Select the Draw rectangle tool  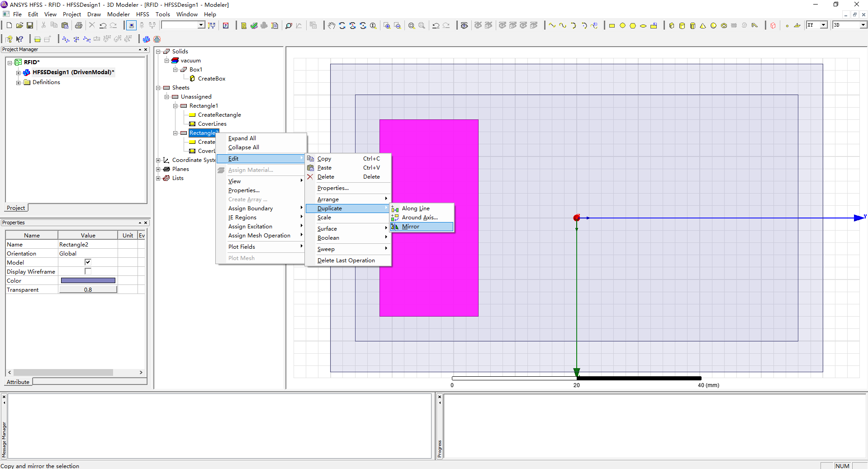[612, 26]
